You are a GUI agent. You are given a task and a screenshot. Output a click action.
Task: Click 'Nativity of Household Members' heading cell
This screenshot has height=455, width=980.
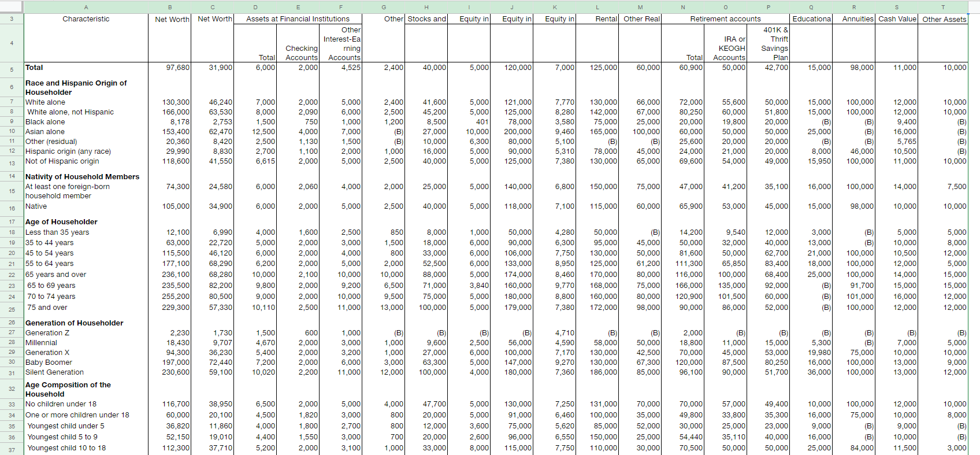click(x=86, y=176)
